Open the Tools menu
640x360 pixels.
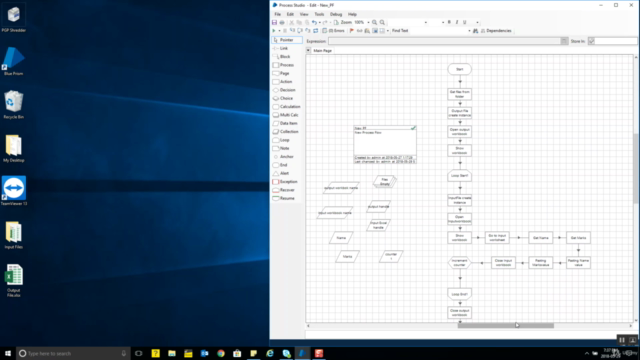tap(319, 14)
